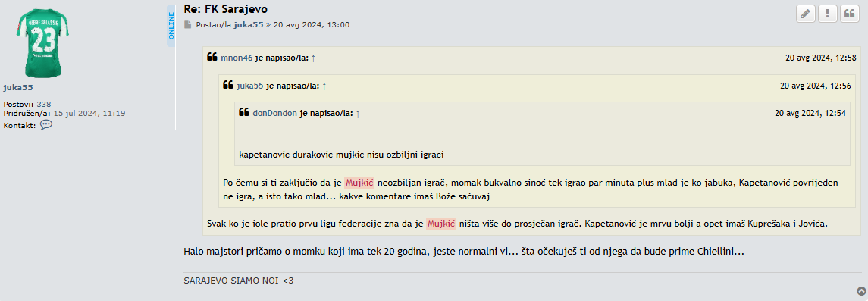Click quote icon beside mnon46

[212, 57]
